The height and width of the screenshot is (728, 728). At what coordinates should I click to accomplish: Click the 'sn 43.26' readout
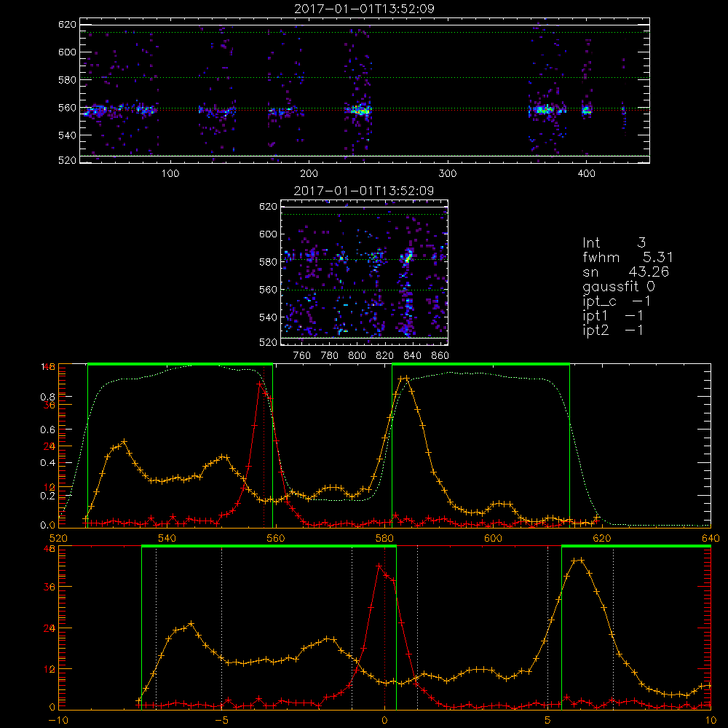pos(625,272)
